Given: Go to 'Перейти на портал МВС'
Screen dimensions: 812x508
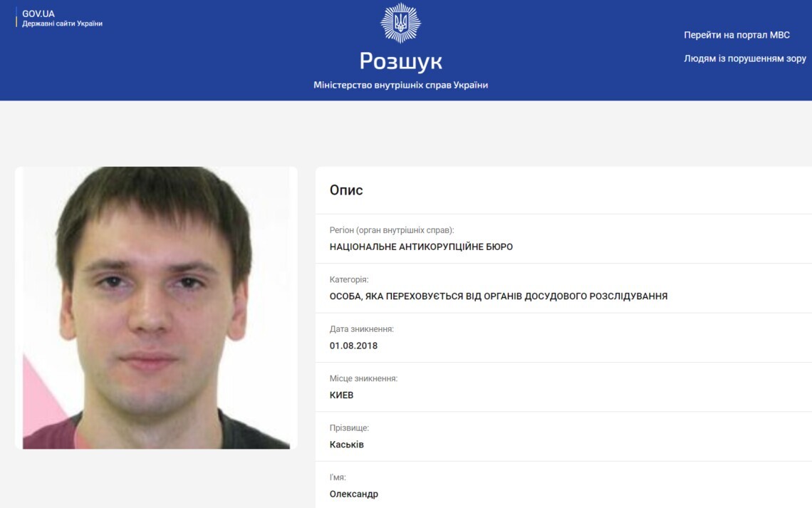Looking at the screenshot, I should coord(736,35).
